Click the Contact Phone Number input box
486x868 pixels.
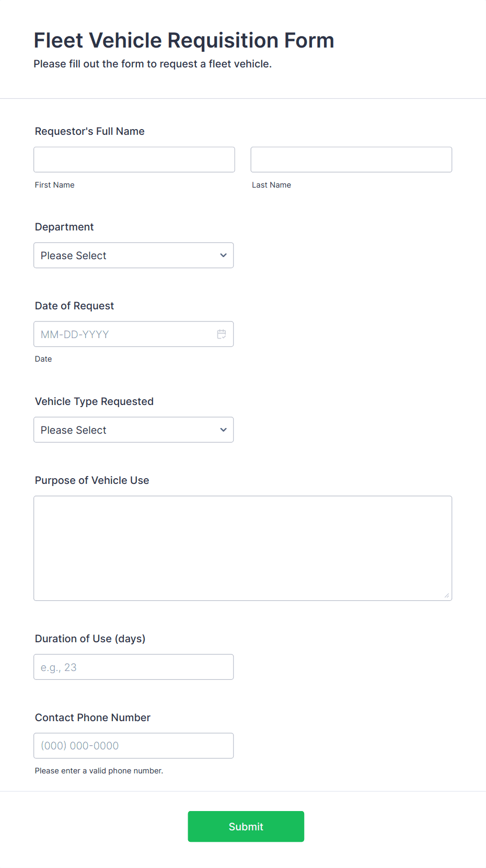133,746
